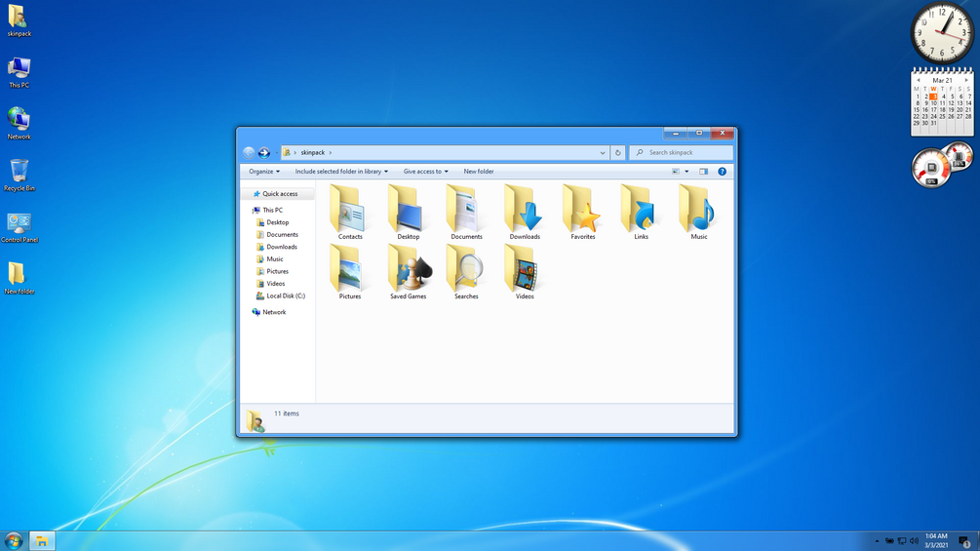This screenshot has width=980, height=551.
Task: Show hidden tray icons arrow
Action: click(x=877, y=541)
